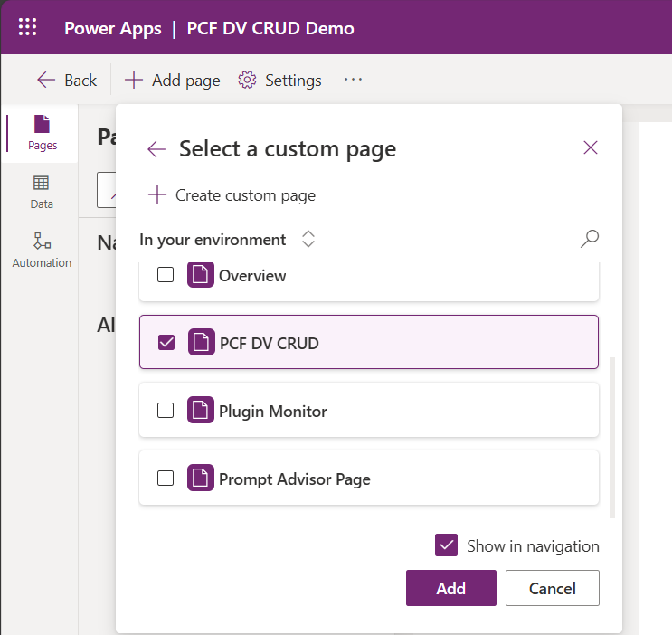Screen dimensions: 672x635
Task: Click Create custom page link
Action: pos(232,195)
